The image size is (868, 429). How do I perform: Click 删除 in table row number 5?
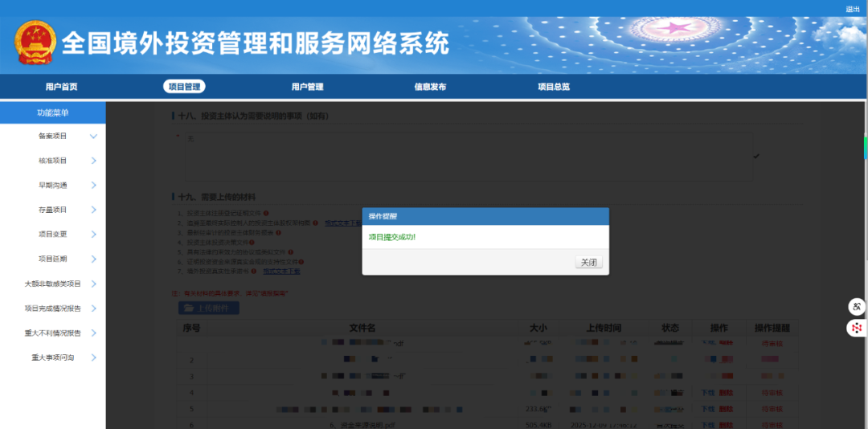[x=726, y=409]
